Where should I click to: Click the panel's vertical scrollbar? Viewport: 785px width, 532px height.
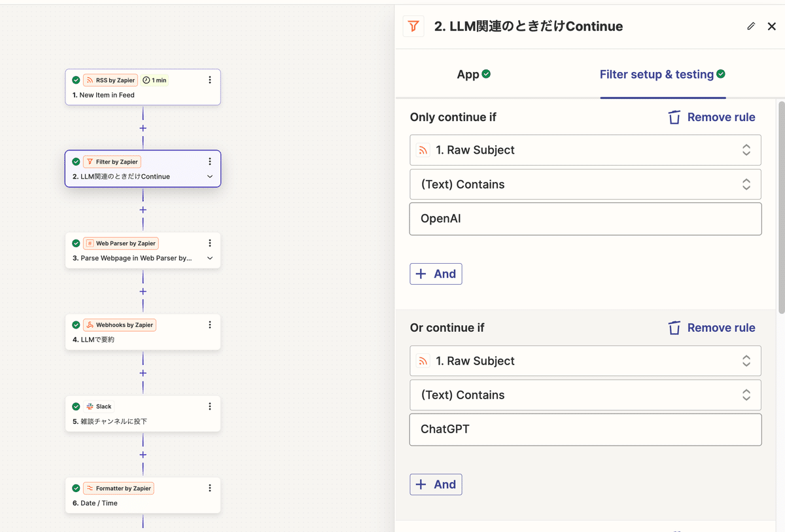click(780, 207)
